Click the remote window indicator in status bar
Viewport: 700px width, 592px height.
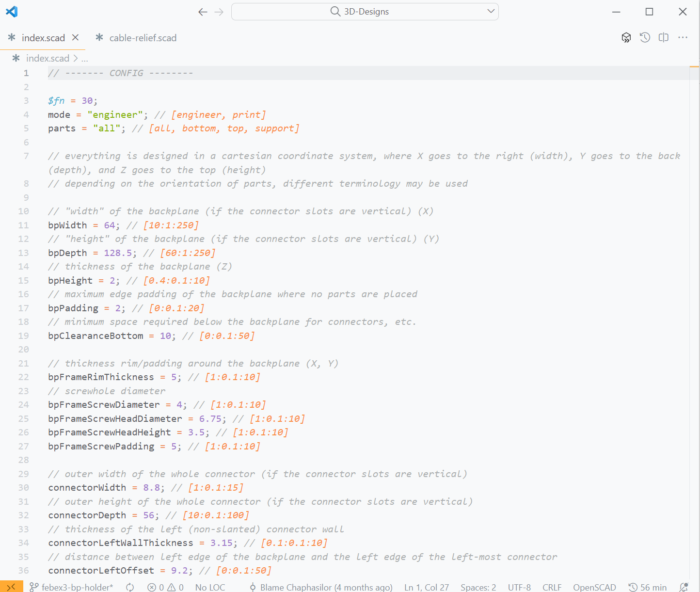(x=11, y=587)
